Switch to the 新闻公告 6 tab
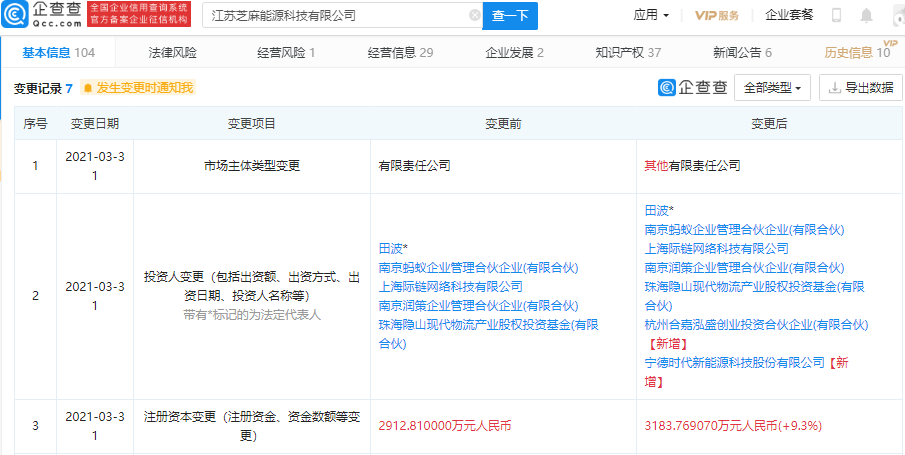This screenshot has width=905, height=455. 742,53
